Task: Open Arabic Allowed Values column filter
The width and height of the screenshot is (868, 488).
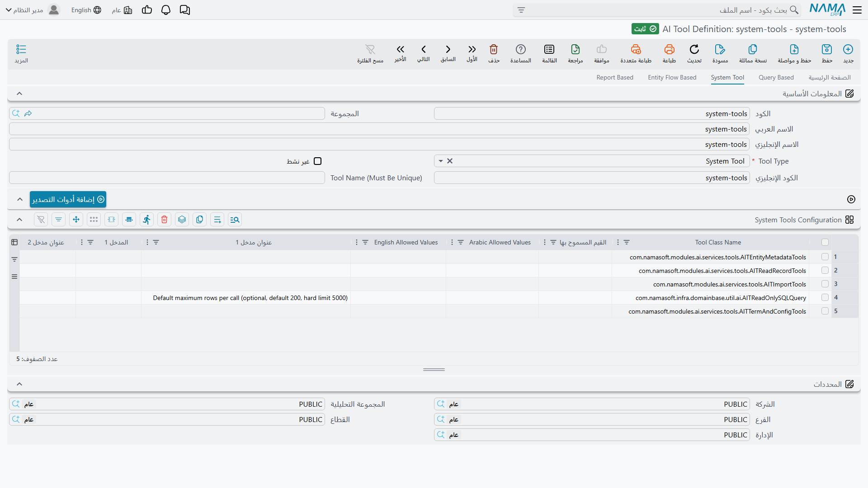Action: point(461,243)
